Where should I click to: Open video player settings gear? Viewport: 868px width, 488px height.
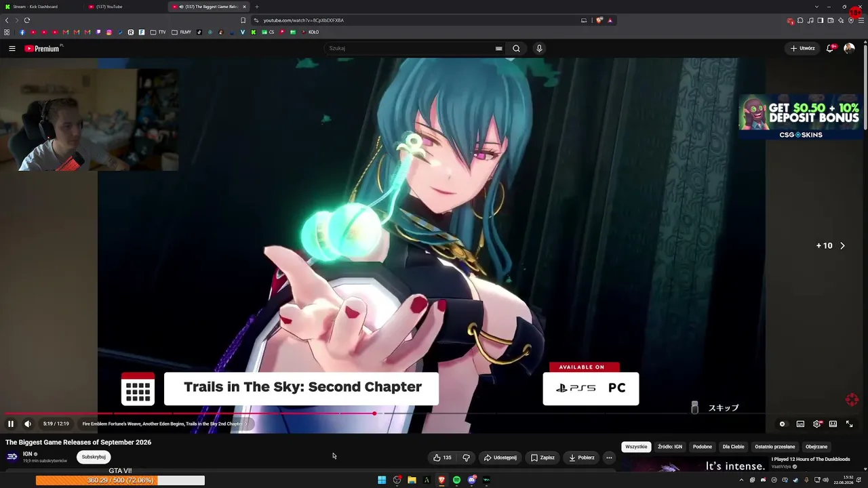[817, 424]
